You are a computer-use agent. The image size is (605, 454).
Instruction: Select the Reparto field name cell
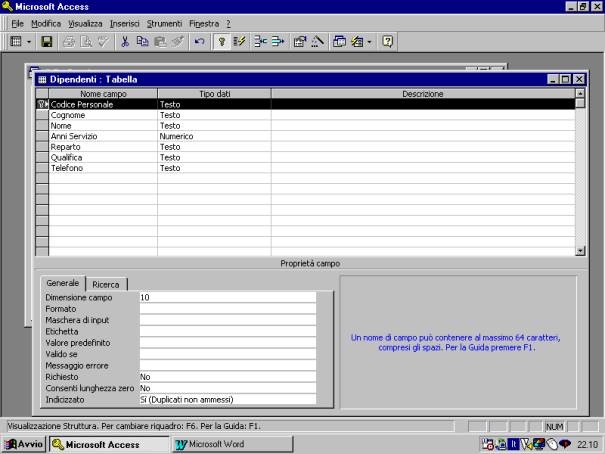[103, 147]
